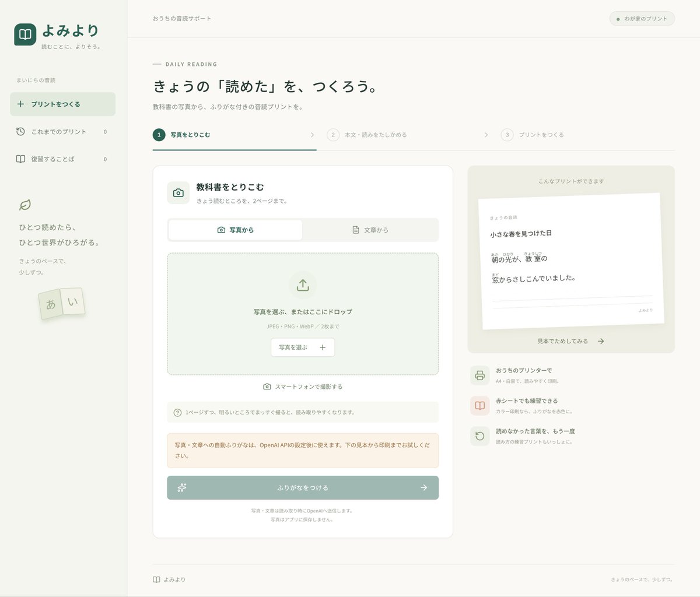The width and height of the screenshot is (700, 597).
Task: Click the JPEG・PNG・WebP format note
Action: pyautogui.click(x=303, y=326)
